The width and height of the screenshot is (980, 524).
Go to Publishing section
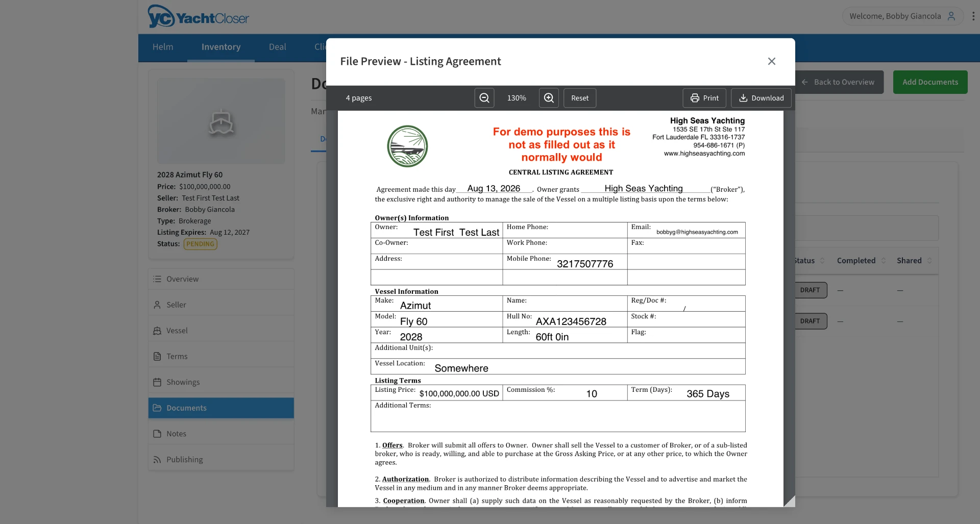[221, 459]
